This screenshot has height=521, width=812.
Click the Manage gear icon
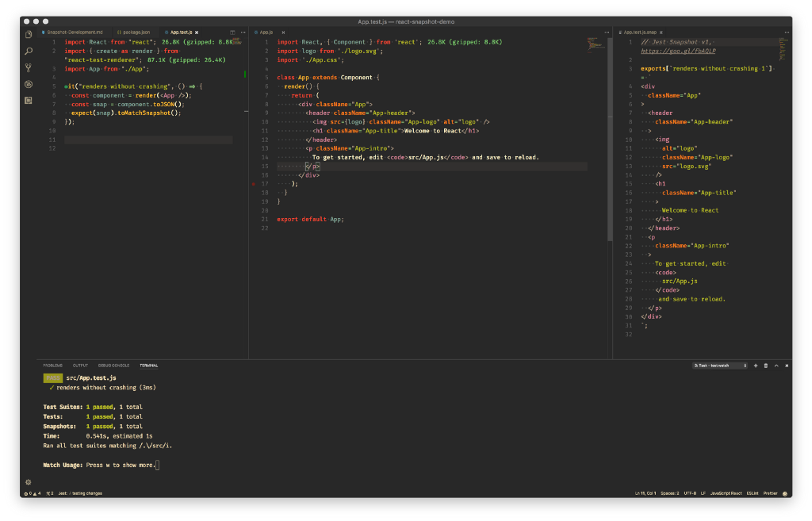pyautogui.click(x=29, y=481)
